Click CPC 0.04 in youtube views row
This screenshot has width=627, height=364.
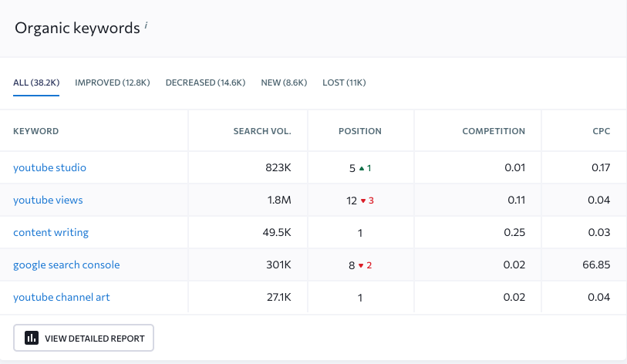(599, 200)
